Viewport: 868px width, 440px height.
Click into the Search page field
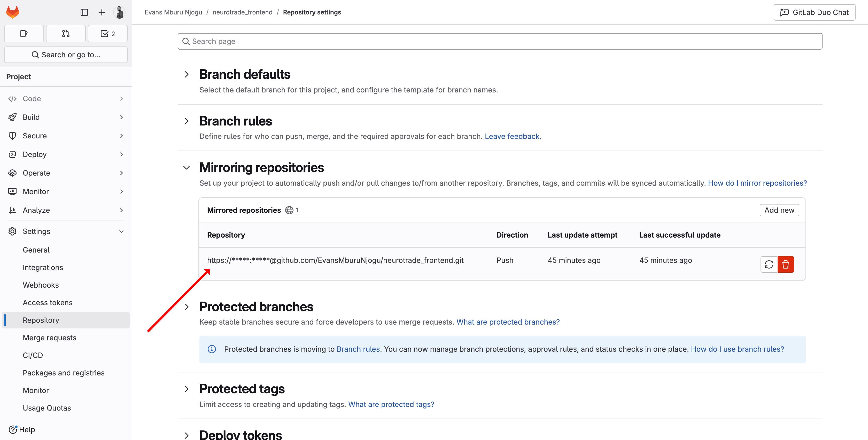[x=500, y=41]
